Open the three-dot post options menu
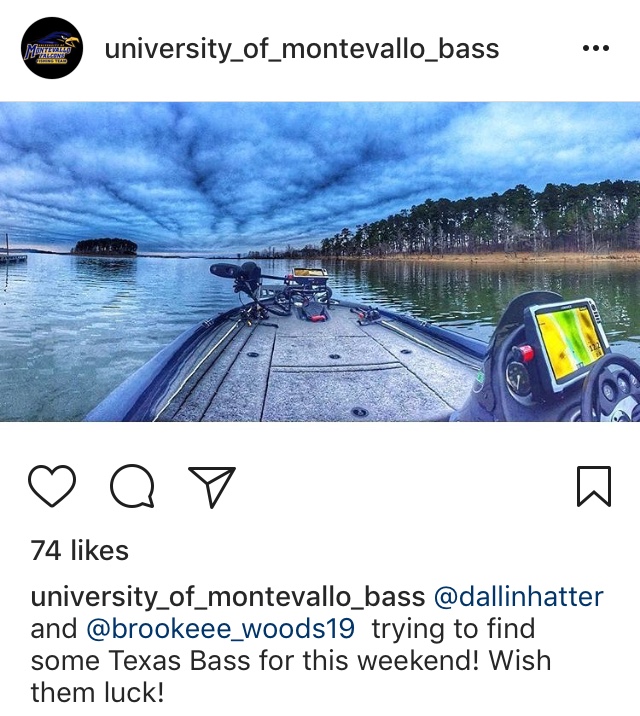Image resolution: width=640 pixels, height=716 pixels. click(x=596, y=48)
